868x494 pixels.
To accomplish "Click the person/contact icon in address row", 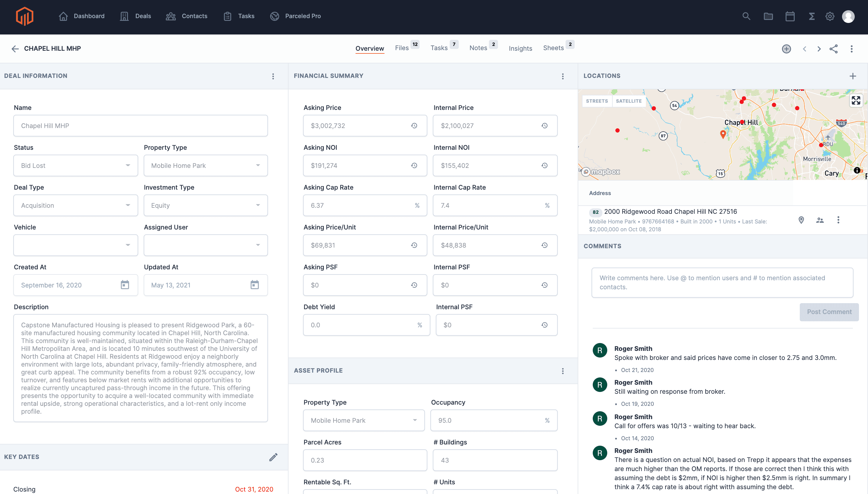I will [x=820, y=220].
